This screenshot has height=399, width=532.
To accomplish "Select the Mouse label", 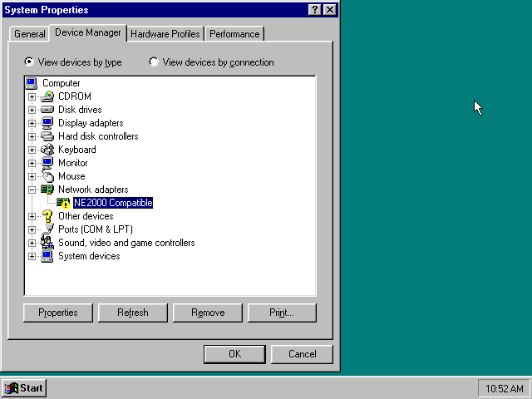I will [x=71, y=176].
